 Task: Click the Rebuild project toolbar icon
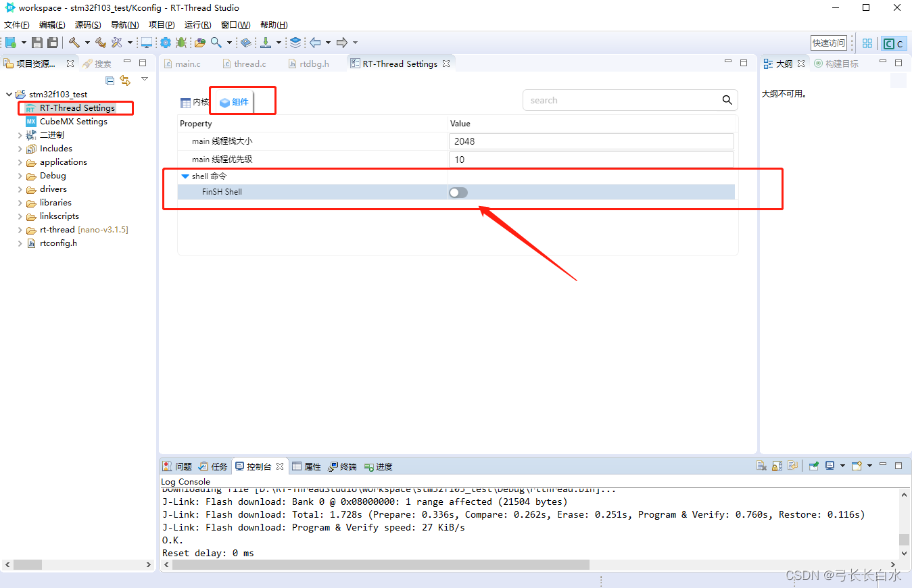tap(101, 43)
